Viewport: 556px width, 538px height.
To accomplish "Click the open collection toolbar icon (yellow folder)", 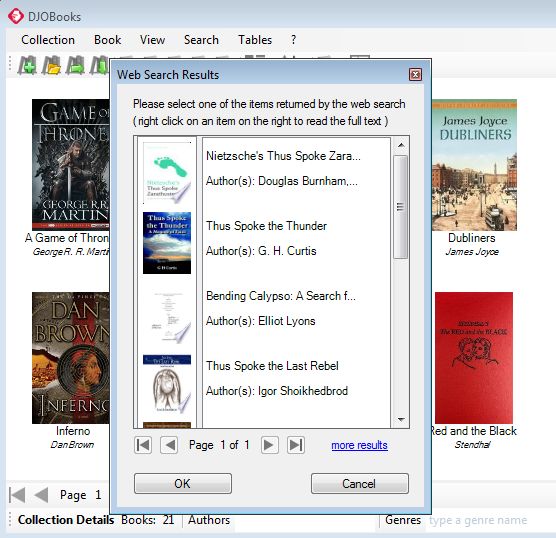I will point(51,65).
